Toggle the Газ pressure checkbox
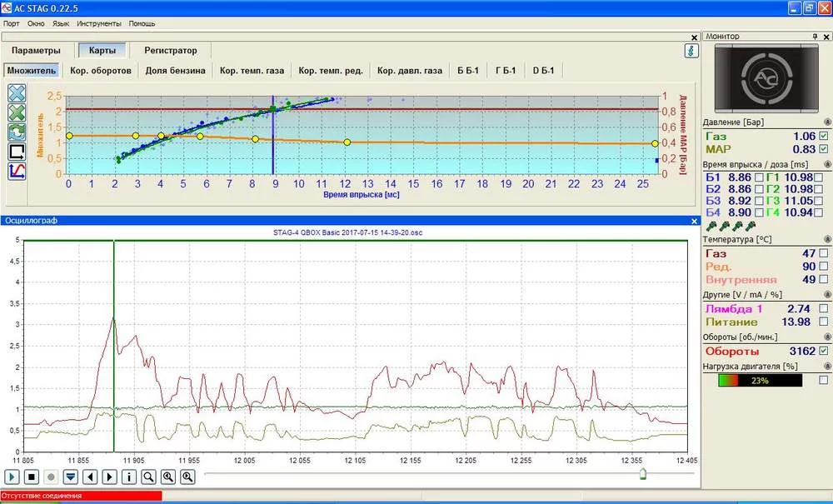Screen dimensions: 833x504 (824, 137)
